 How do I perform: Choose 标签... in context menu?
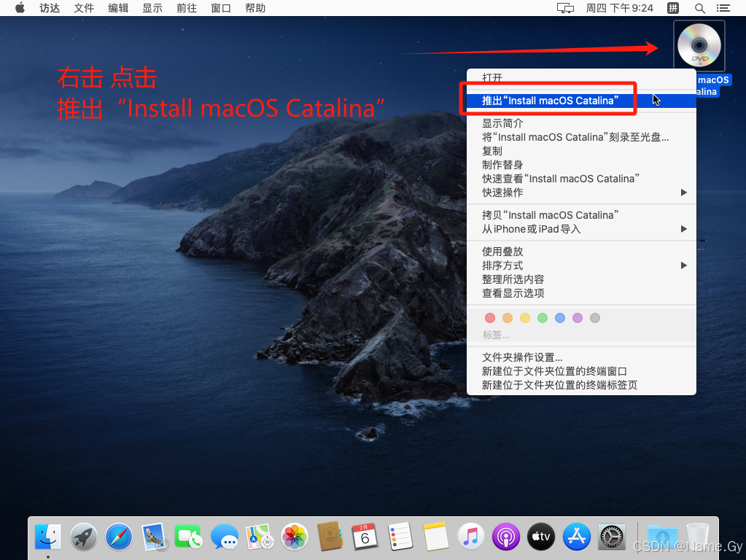pos(496,335)
